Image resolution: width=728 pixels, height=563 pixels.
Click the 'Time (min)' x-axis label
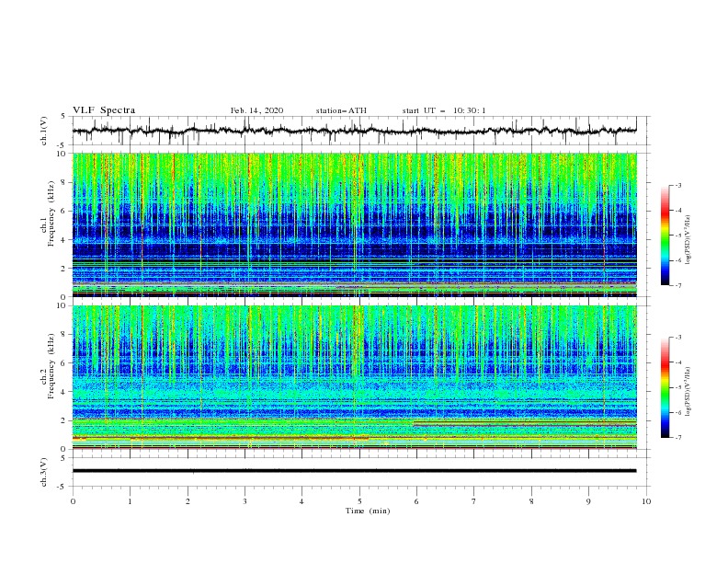pos(368,511)
